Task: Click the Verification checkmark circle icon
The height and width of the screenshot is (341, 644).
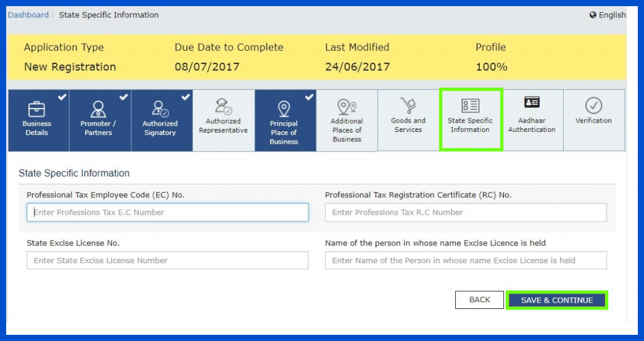Action: click(593, 105)
